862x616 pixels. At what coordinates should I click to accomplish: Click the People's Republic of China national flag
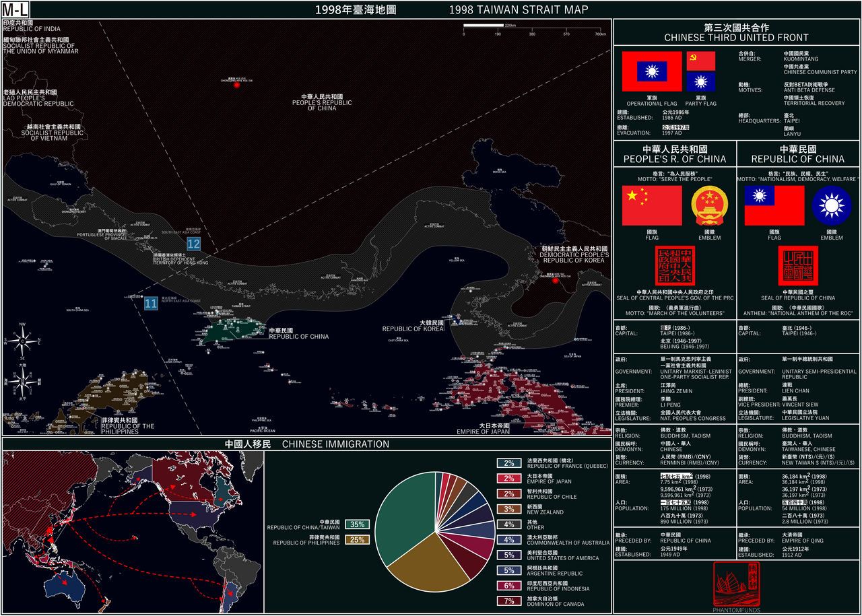[x=652, y=205]
